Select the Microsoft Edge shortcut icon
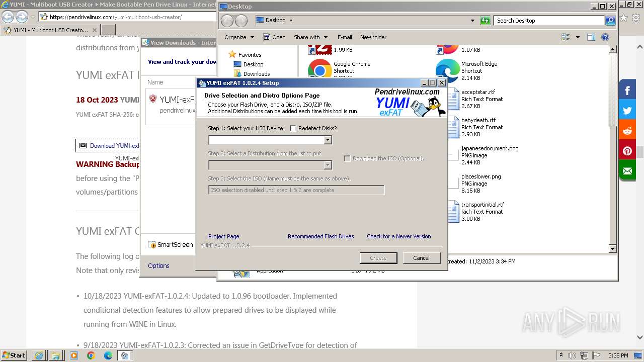The width and height of the screenshot is (644, 362). coord(447,70)
